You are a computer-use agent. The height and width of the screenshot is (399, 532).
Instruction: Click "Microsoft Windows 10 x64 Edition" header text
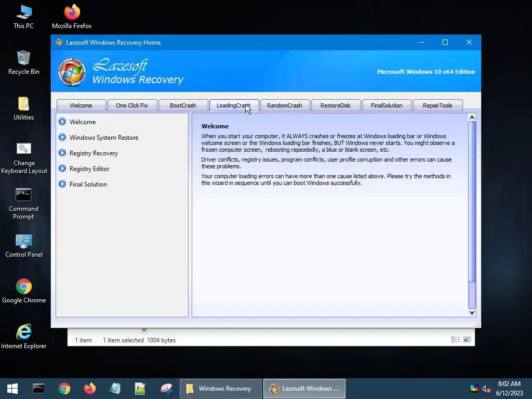coord(426,72)
